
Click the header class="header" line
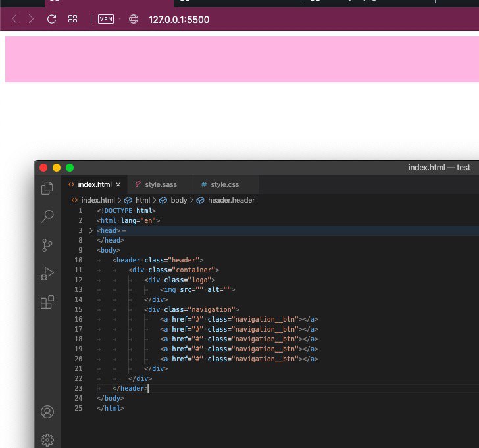point(158,261)
